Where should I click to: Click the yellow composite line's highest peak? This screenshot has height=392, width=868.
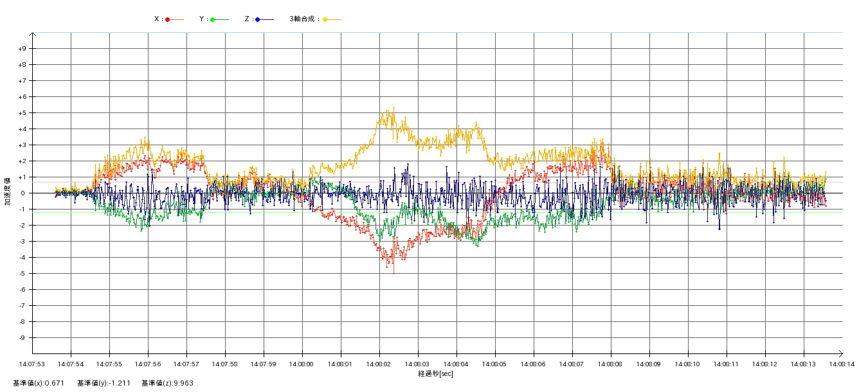(x=393, y=108)
